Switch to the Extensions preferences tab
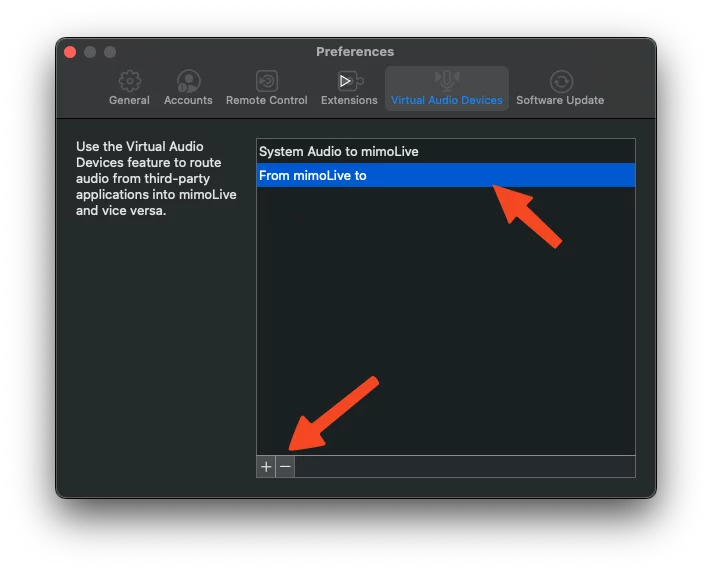The image size is (712, 572). coord(349,89)
